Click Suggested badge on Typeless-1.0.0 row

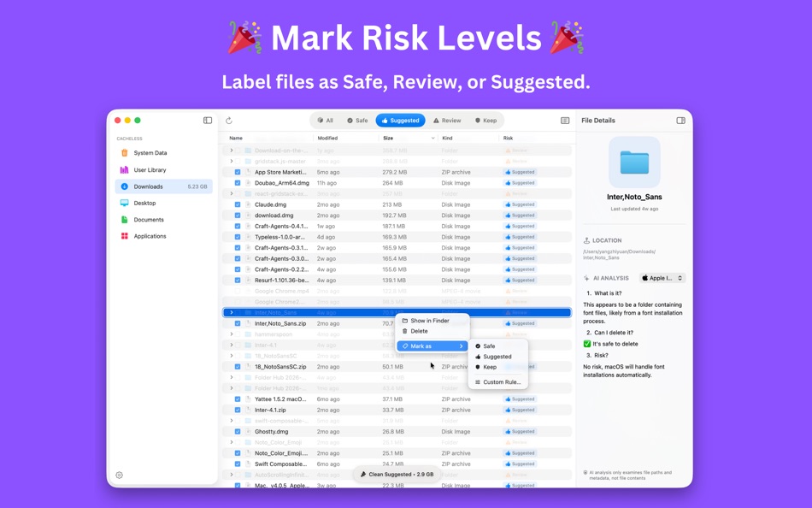point(520,237)
